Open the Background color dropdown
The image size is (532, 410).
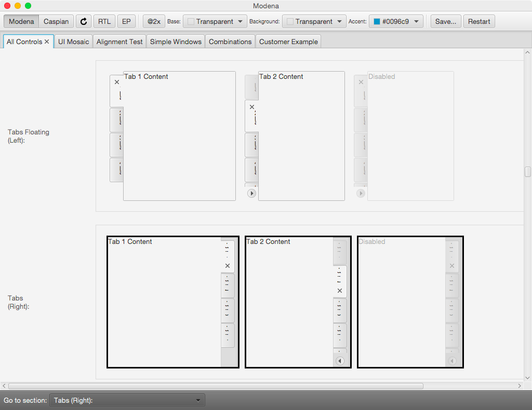pyautogui.click(x=314, y=21)
